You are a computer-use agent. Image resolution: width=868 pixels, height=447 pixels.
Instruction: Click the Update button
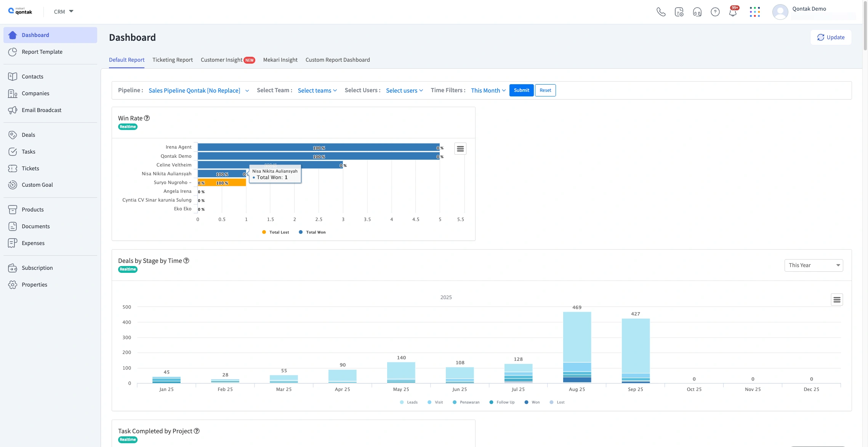pos(831,37)
